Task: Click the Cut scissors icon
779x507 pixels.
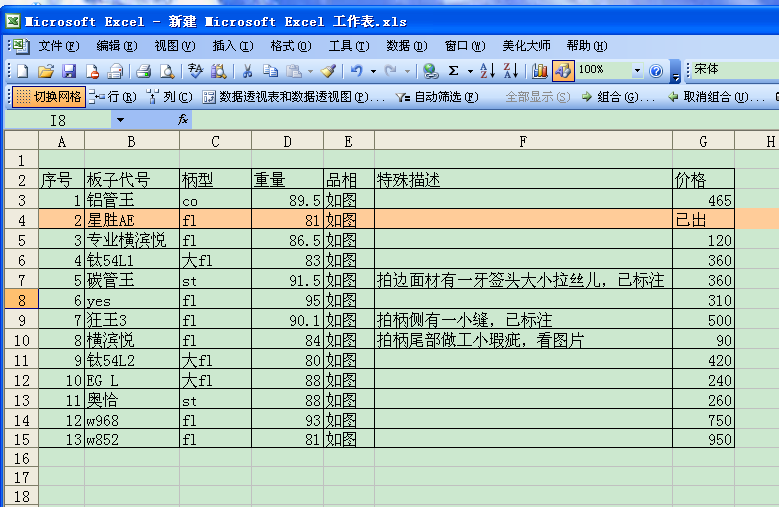Action: point(246,71)
